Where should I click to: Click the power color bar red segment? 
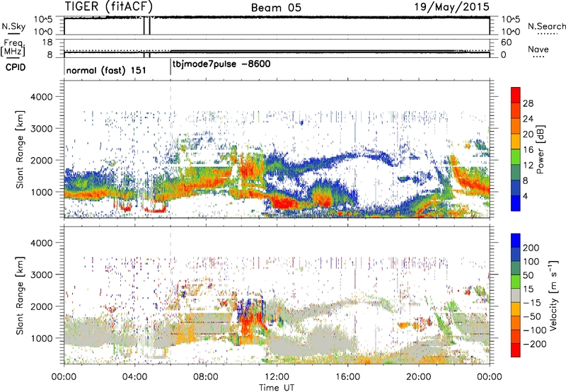tap(516, 96)
